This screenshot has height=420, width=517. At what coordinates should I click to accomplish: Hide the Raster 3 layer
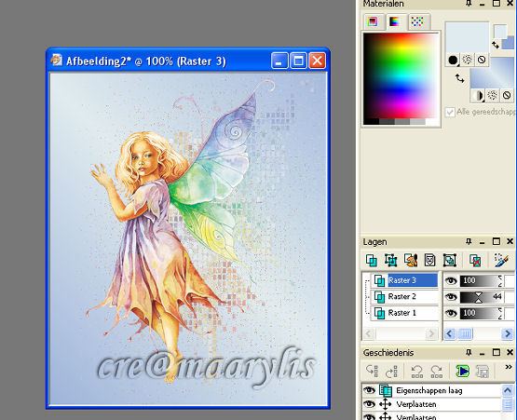point(451,280)
